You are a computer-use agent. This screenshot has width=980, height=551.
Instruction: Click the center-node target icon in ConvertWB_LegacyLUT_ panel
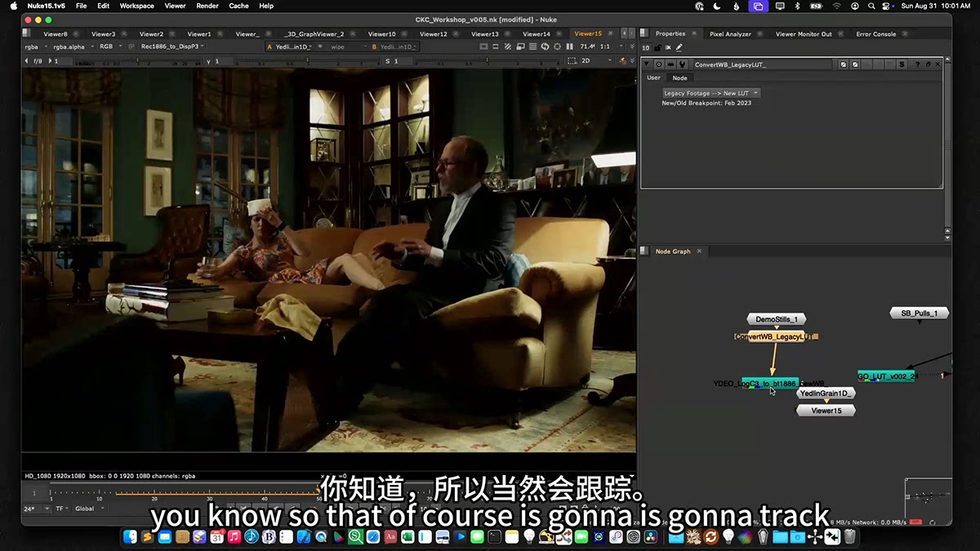[x=659, y=64]
